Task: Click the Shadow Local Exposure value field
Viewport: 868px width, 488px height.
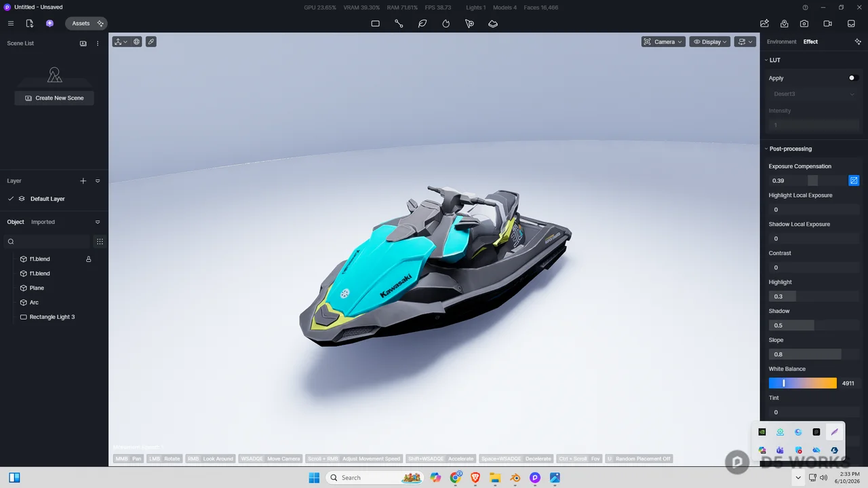Action: (x=814, y=238)
